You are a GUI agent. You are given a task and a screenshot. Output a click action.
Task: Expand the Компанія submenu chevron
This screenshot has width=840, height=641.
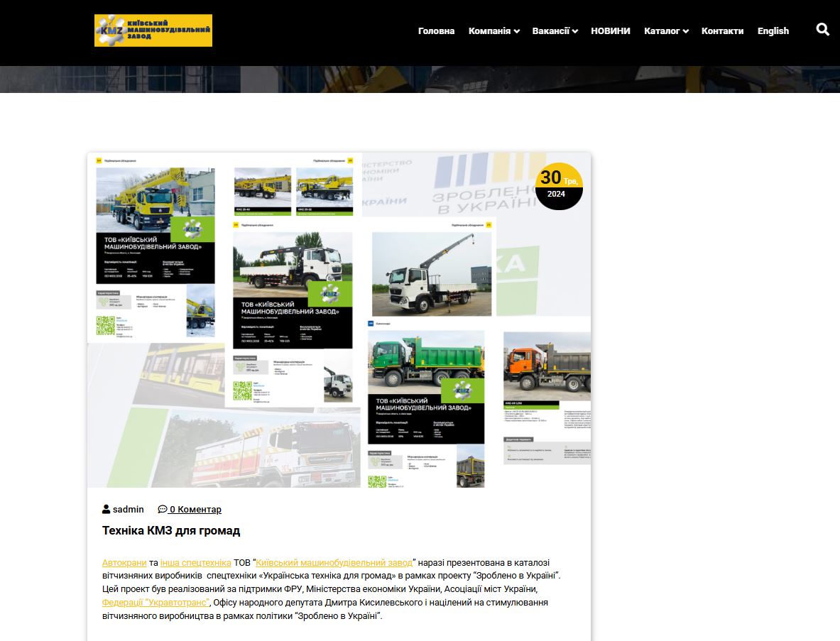(516, 32)
